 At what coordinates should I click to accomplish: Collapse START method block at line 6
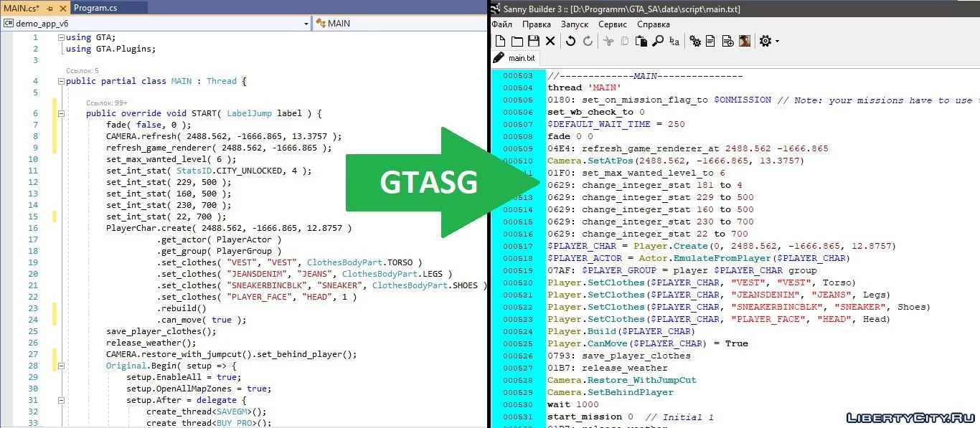click(61, 113)
